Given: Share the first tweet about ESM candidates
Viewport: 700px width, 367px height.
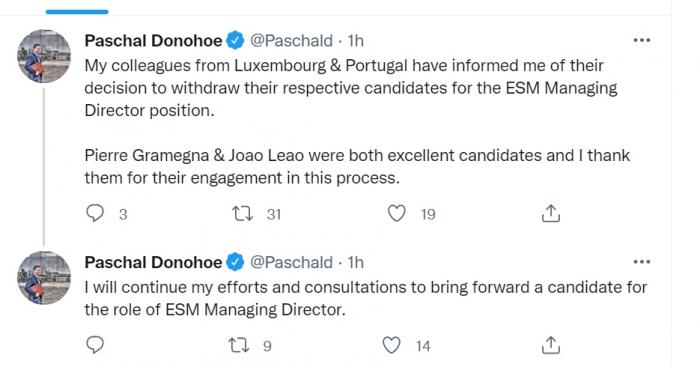Looking at the screenshot, I should [550, 213].
